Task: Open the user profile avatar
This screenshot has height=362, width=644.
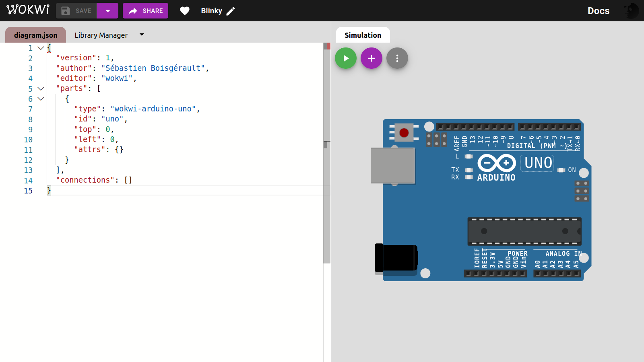Action: 631,11
